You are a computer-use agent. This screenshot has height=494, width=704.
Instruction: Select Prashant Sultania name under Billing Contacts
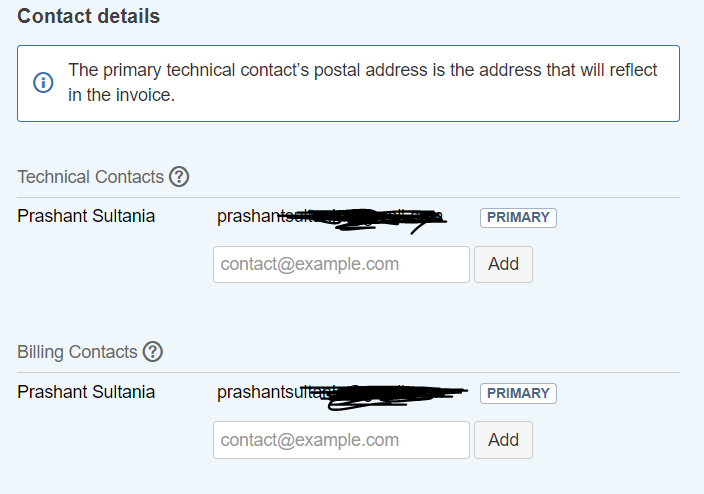click(x=86, y=392)
